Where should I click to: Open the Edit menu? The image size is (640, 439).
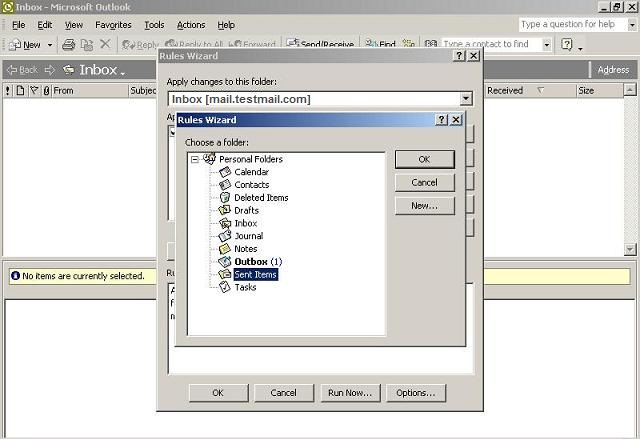44,25
